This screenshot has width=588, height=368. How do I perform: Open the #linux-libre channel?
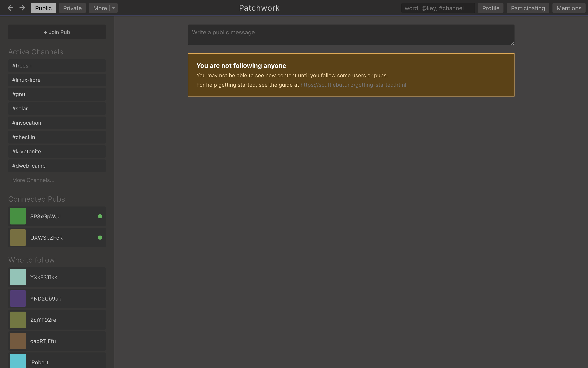[57, 80]
